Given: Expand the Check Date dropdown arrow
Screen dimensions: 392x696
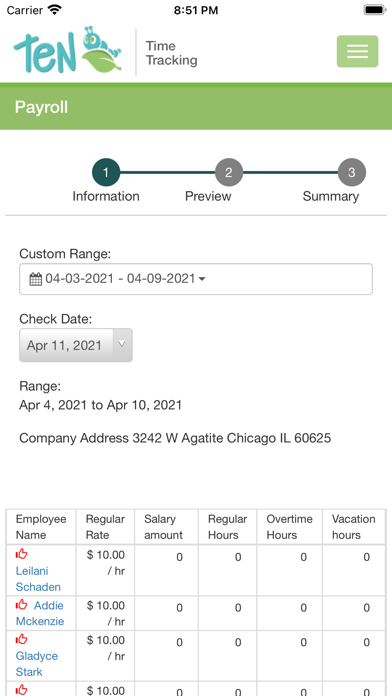Looking at the screenshot, I should (x=123, y=345).
